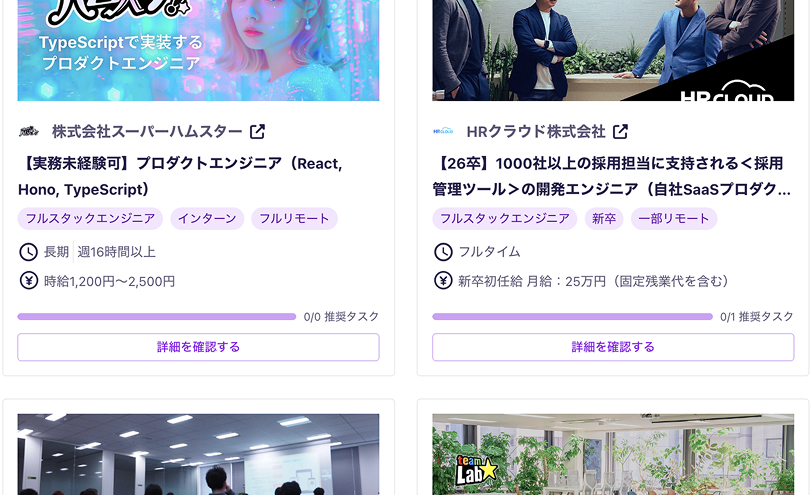
Task: Click 詳細を確認する on the スーパーハムスター card
Action: 198,347
